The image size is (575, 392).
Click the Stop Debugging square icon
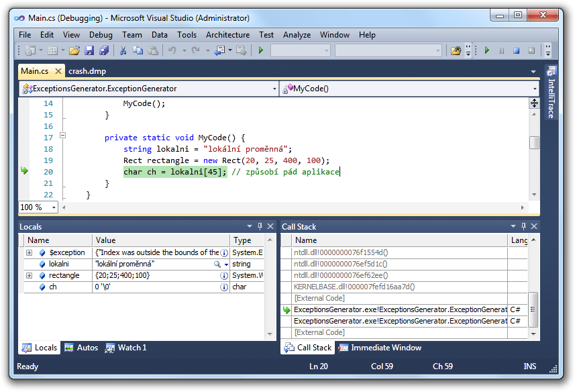coord(517,50)
